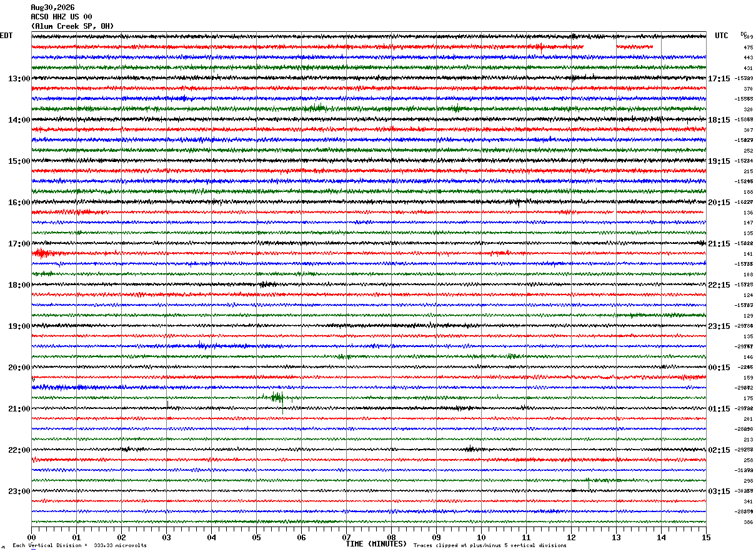Select the 21:00 EDT hour label
The image size is (756, 554).
pos(19,409)
